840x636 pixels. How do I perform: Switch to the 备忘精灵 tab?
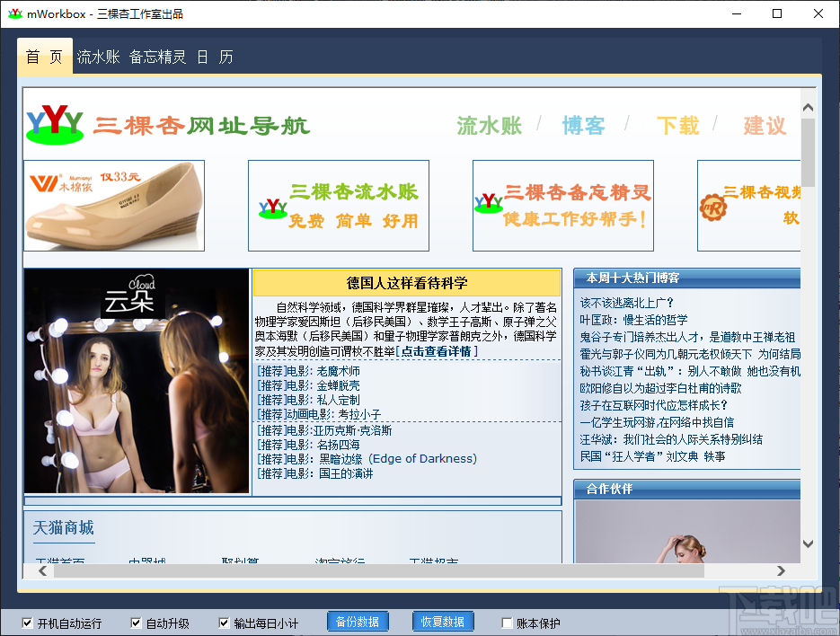(x=157, y=57)
